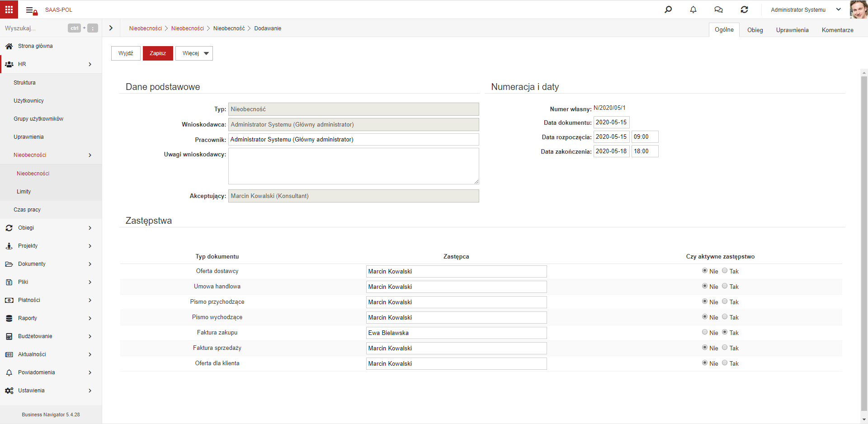Click the refresh sync icon in header
The image size is (868, 424).
click(744, 9)
